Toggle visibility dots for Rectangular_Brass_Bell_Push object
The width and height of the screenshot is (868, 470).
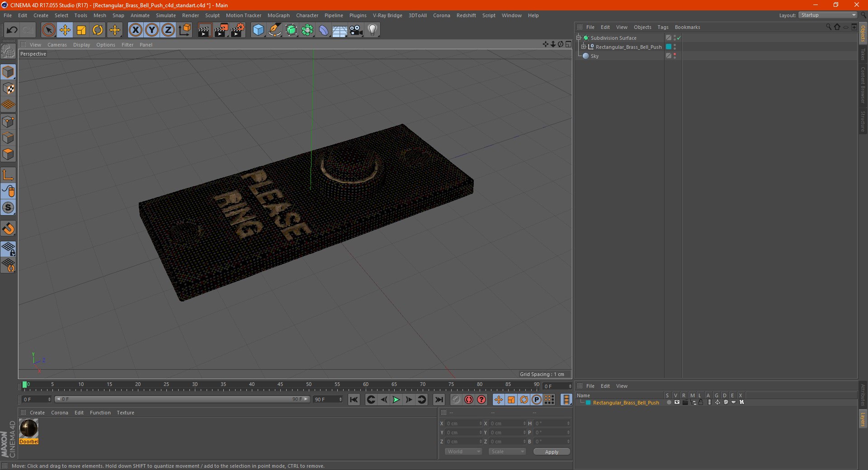pyautogui.click(x=675, y=47)
